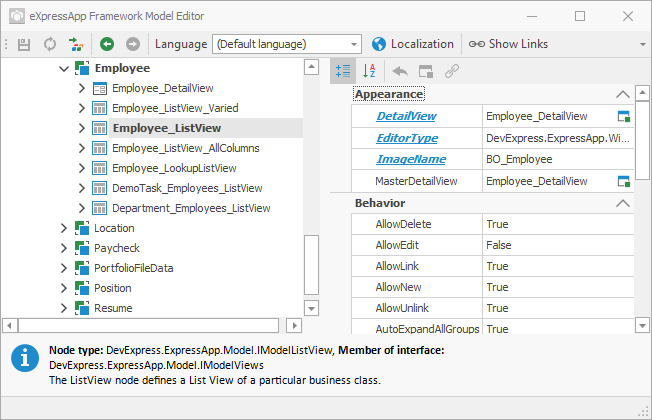Select Employee_LookupListView in the tree

coord(174,168)
